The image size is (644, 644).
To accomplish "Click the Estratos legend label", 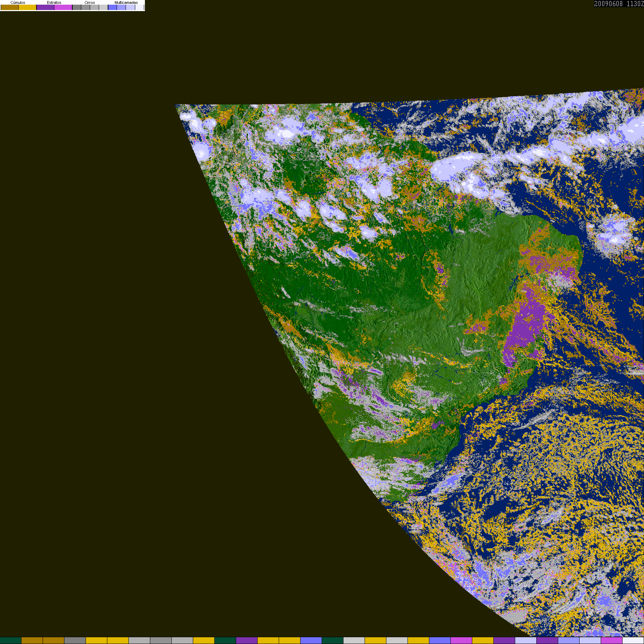I will [54, 3].
